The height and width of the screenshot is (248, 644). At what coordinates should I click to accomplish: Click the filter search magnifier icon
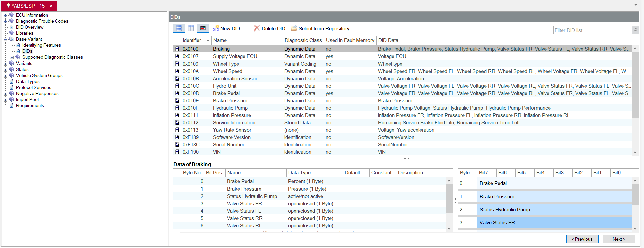[635, 30]
